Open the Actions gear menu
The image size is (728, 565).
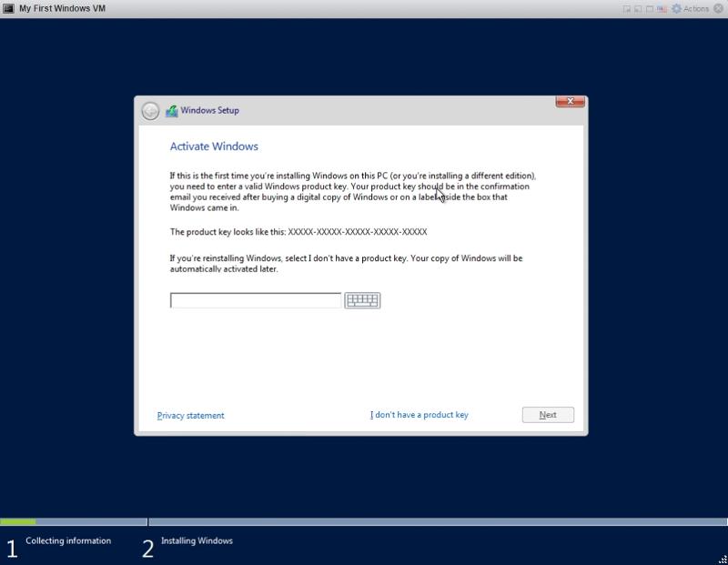691,8
